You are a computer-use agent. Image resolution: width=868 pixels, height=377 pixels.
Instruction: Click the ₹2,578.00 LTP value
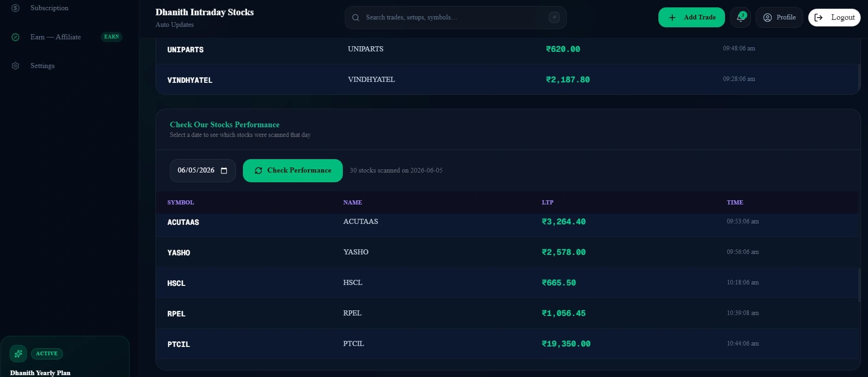564,252
